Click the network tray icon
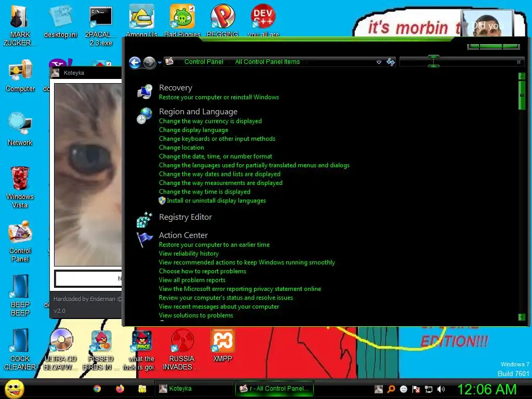Screen dimensions: 532x399 click(x=429, y=389)
